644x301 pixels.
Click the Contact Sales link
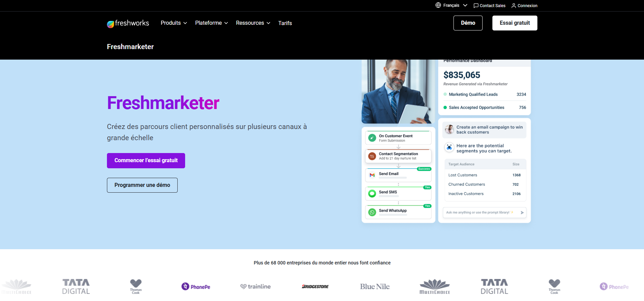click(490, 5)
